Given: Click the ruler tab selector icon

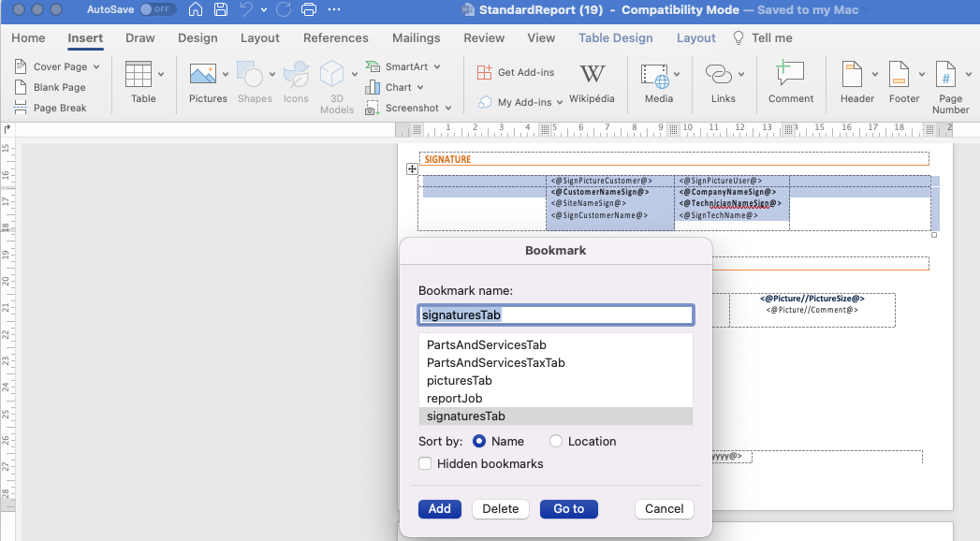Looking at the screenshot, I should click(7, 129).
